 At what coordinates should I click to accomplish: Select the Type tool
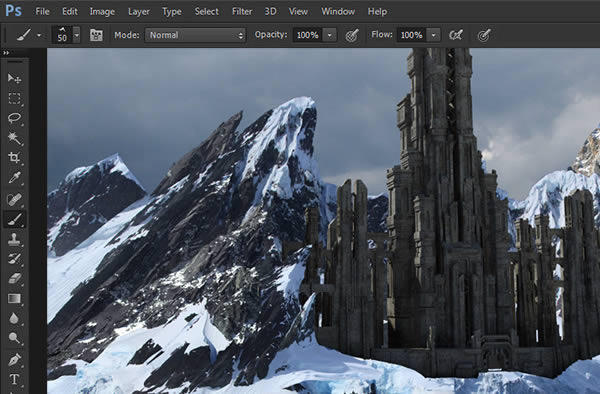coord(14,379)
